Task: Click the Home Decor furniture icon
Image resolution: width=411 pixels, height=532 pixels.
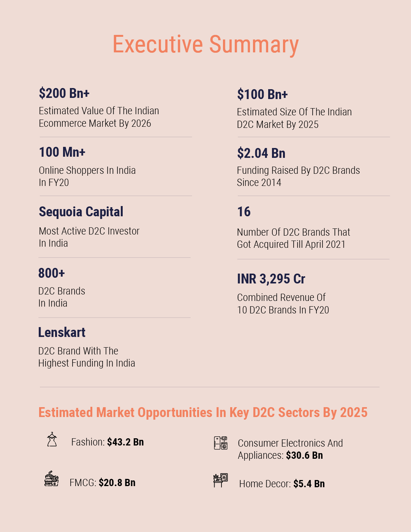Action: (220, 480)
